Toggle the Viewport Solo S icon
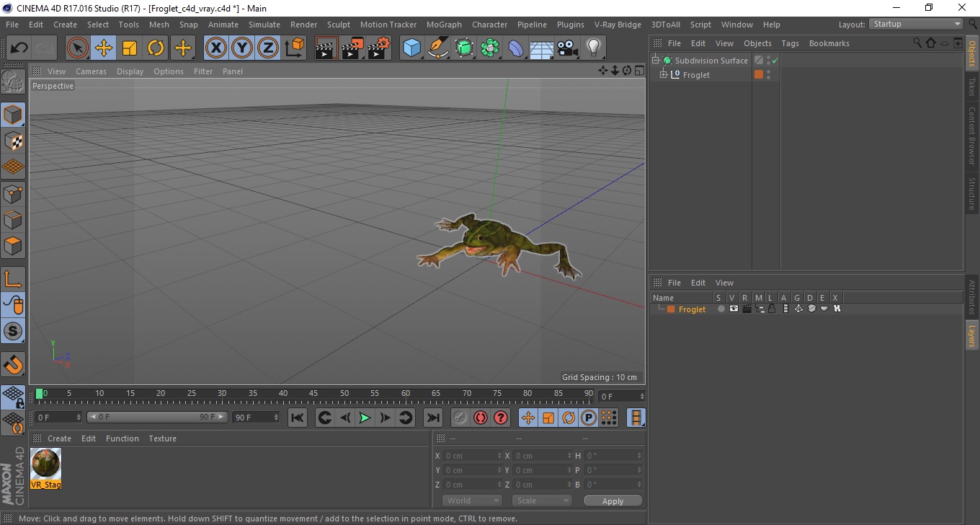980x525 pixels. [13, 331]
